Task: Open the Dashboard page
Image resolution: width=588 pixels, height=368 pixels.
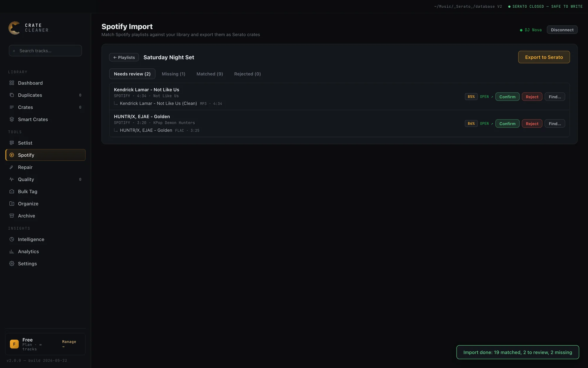Action: coord(45,83)
